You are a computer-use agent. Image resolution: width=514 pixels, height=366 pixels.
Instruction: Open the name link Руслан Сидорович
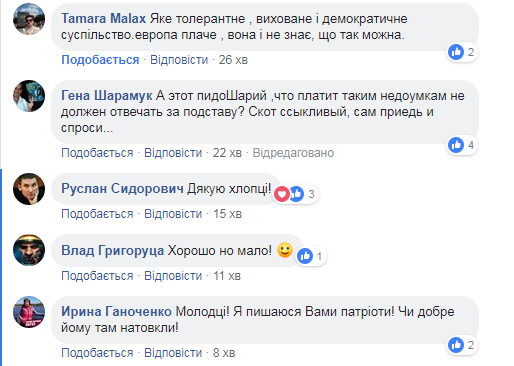pyautogui.click(x=122, y=189)
